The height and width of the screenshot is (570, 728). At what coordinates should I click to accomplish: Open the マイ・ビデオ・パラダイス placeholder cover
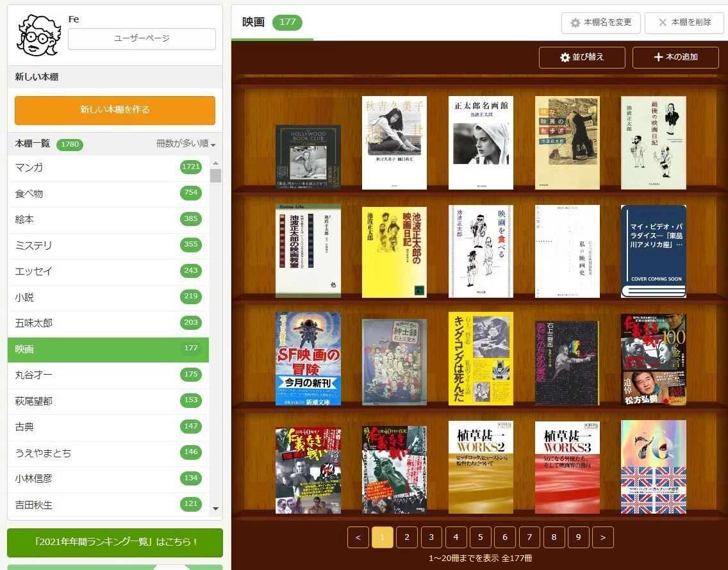pyautogui.click(x=653, y=251)
